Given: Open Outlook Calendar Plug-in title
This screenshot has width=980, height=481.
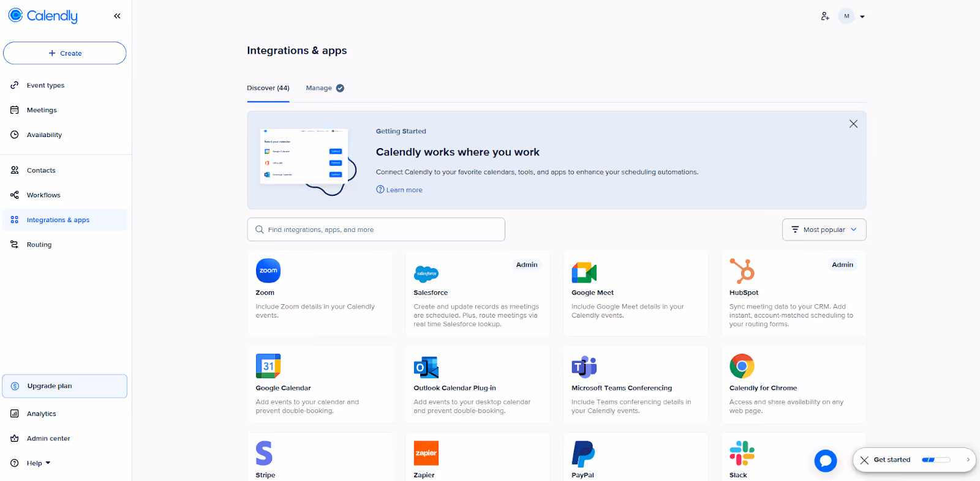Looking at the screenshot, I should tap(454, 388).
